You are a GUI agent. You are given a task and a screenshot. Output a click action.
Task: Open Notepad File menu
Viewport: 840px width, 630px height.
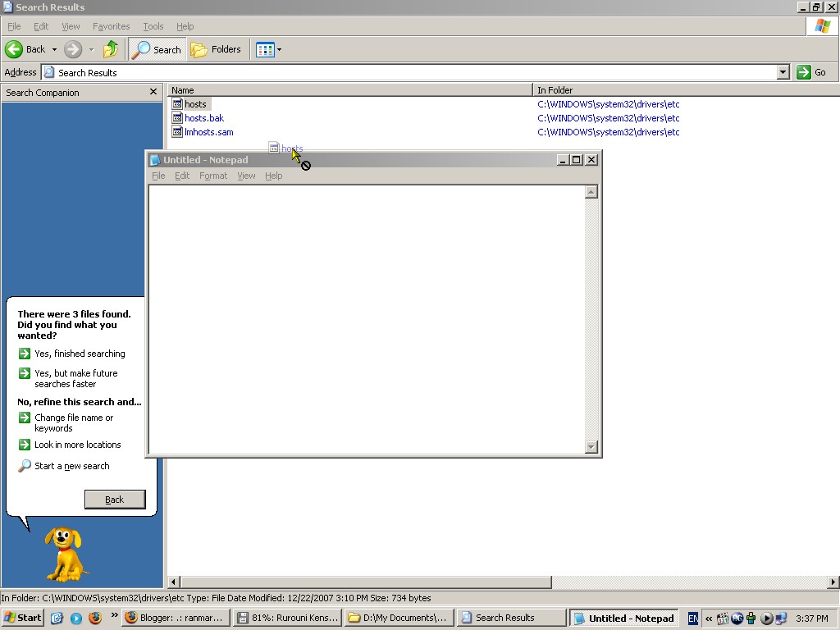158,176
